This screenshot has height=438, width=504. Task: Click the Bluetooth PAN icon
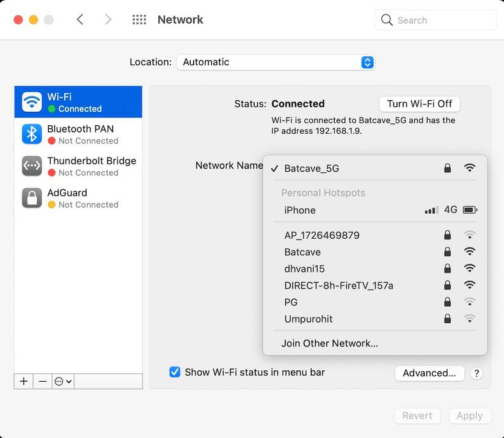[x=31, y=134]
